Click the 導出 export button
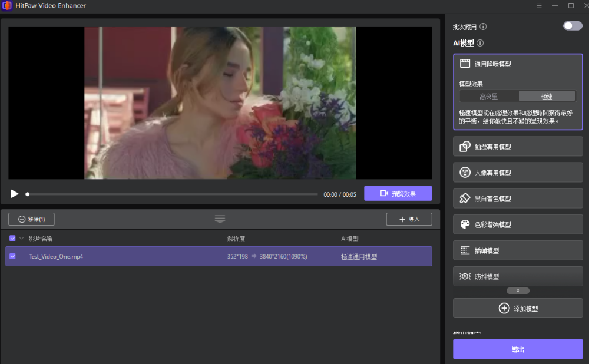589x364 pixels. click(x=518, y=349)
